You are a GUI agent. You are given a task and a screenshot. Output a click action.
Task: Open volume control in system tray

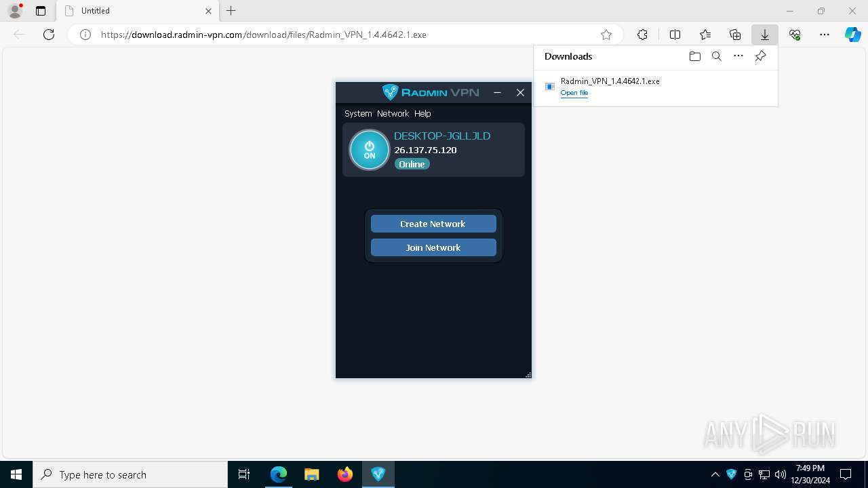click(x=781, y=474)
